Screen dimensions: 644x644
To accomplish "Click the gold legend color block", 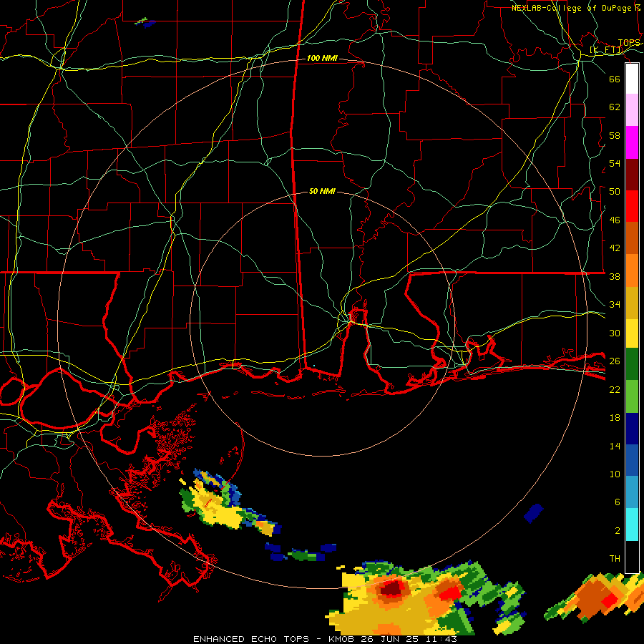I will [x=632, y=303].
